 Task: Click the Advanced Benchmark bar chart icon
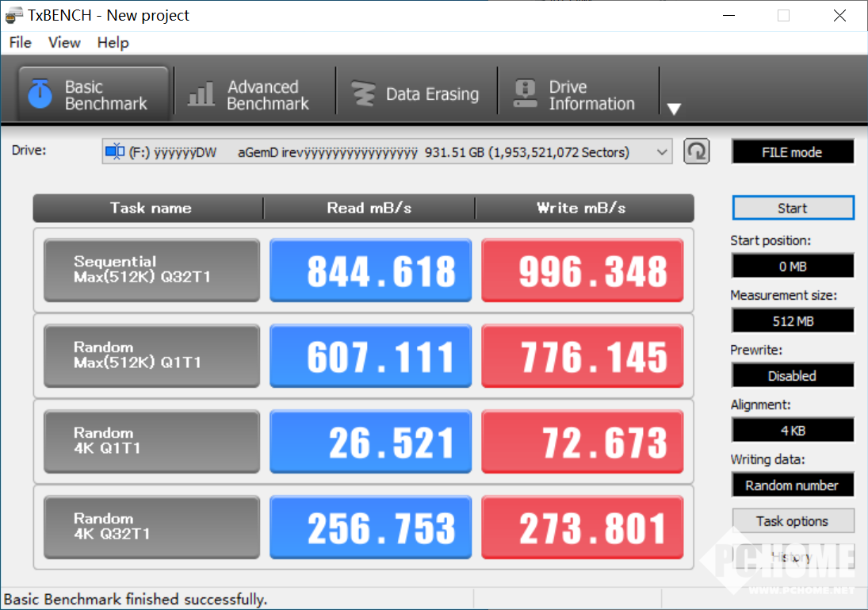pos(201,94)
